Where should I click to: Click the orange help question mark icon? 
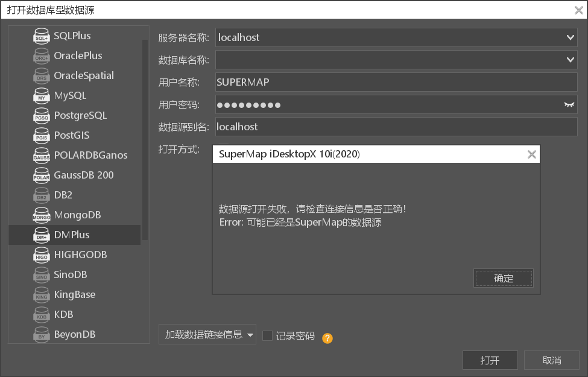(327, 338)
